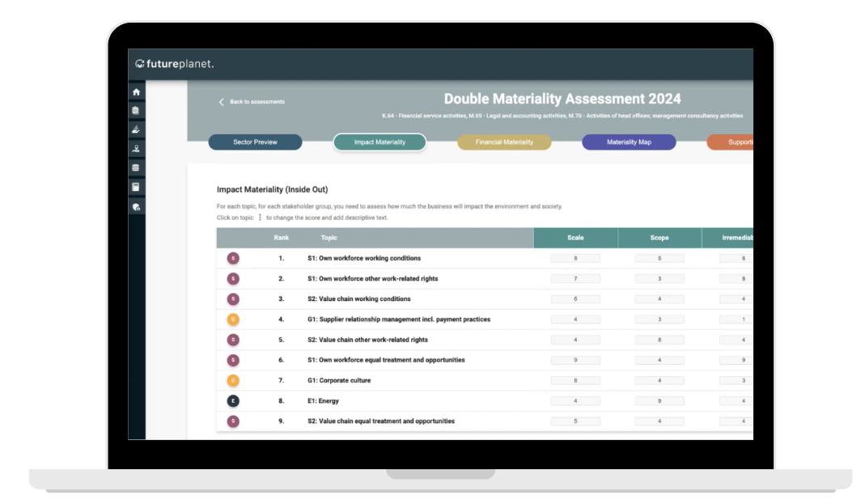This screenshot has height=504, width=865.
Task: Click the dark E badge beside E1: Energy
Action: [233, 401]
